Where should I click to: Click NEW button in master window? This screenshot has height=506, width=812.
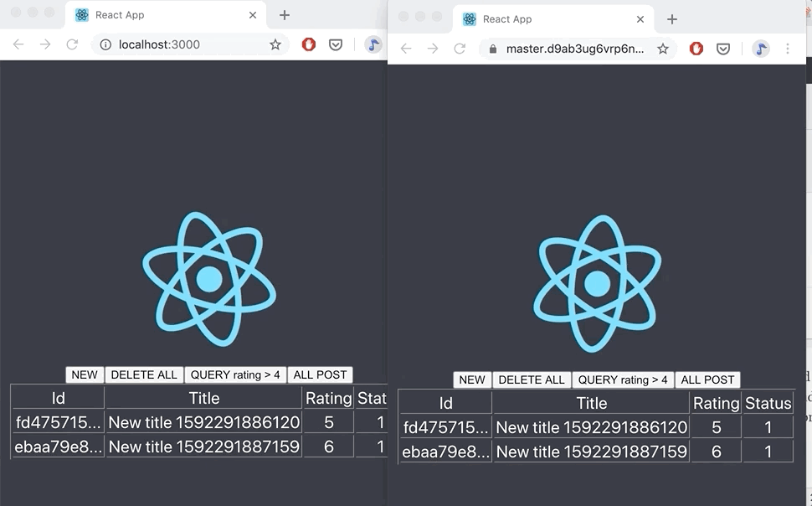(472, 380)
